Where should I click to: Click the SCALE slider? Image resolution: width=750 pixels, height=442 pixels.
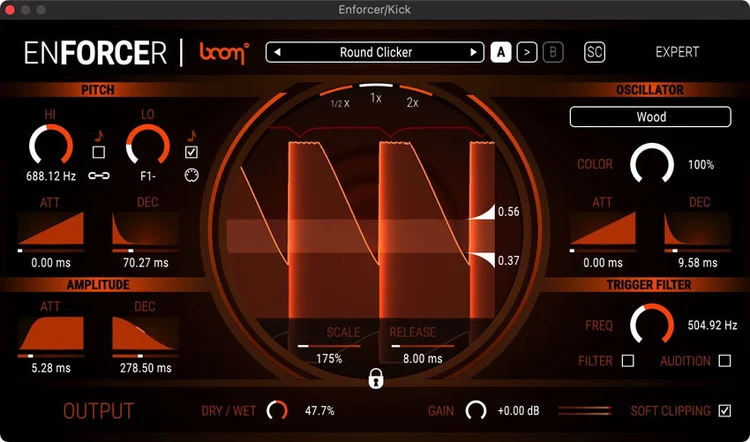[x=329, y=345]
